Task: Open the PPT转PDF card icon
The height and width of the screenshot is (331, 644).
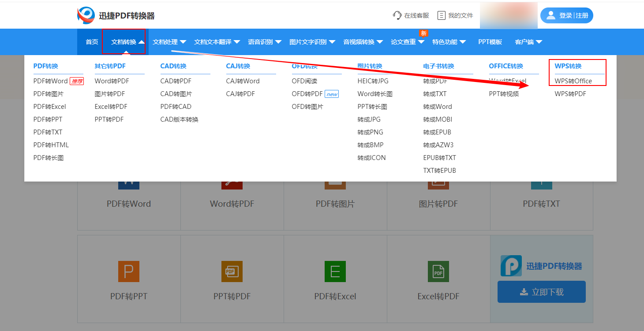Action: click(x=232, y=271)
